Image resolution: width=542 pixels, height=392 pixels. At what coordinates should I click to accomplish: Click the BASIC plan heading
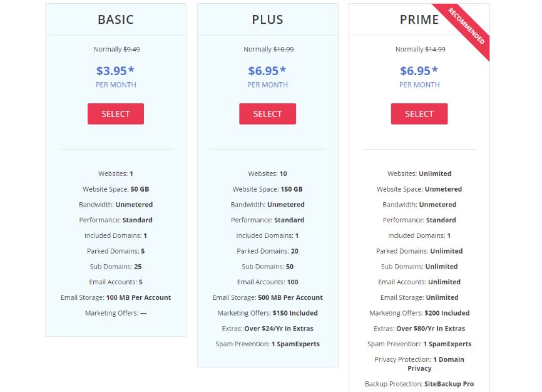click(115, 19)
